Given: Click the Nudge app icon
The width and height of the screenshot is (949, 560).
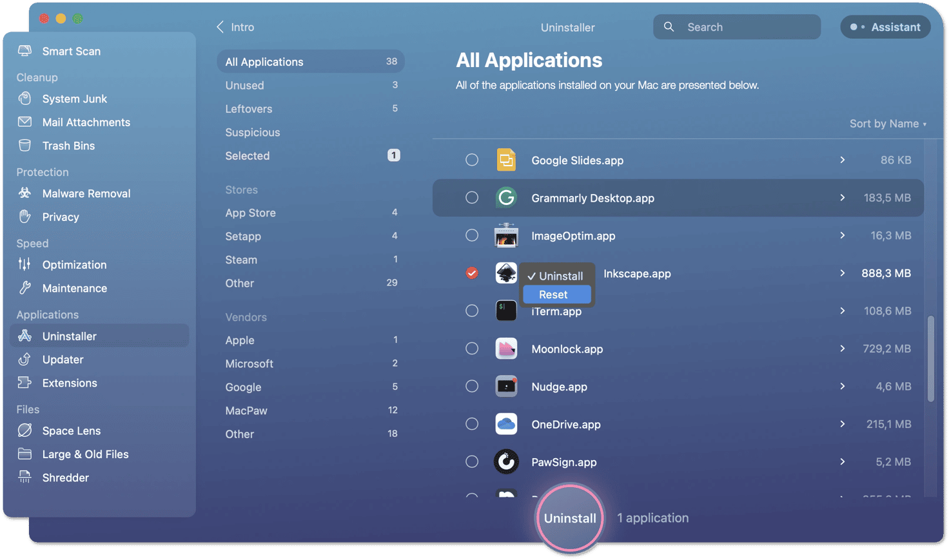Looking at the screenshot, I should (506, 386).
